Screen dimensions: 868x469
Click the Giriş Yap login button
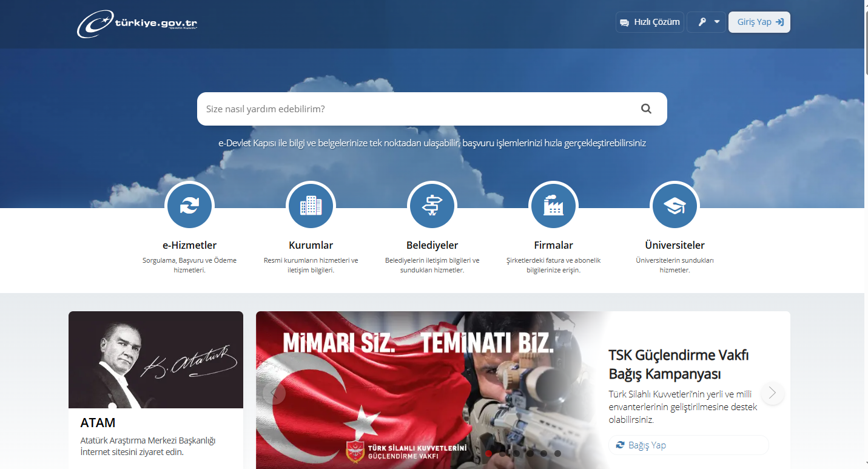(x=759, y=22)
